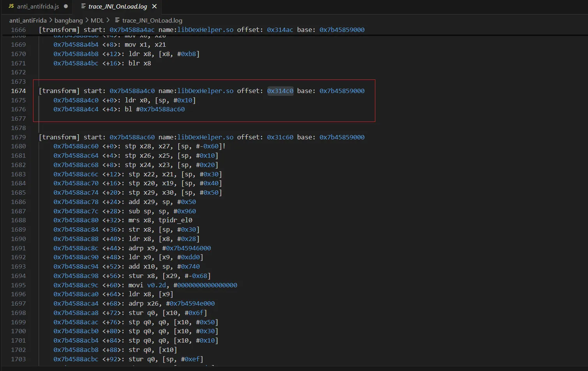This screenshot has height=371, width=588.
Task: Click 'ldr x9, [x9, #0xdd0]' on line 1692
Action: [166, 257]
